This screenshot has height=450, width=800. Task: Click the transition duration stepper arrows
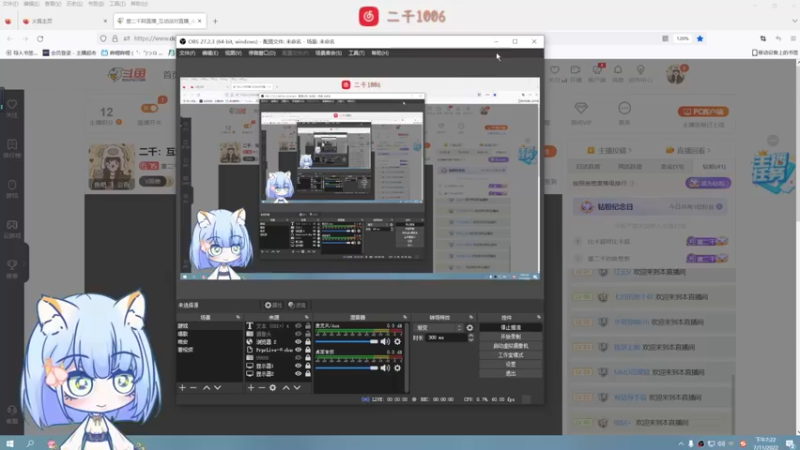[470, 338]
